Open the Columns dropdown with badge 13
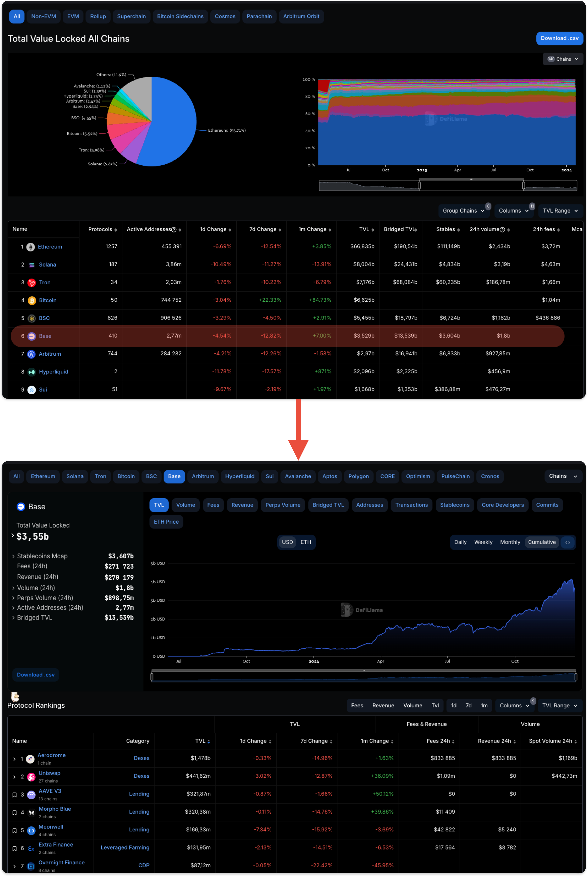This screenshot has height=877, width=588. [513, 211]
